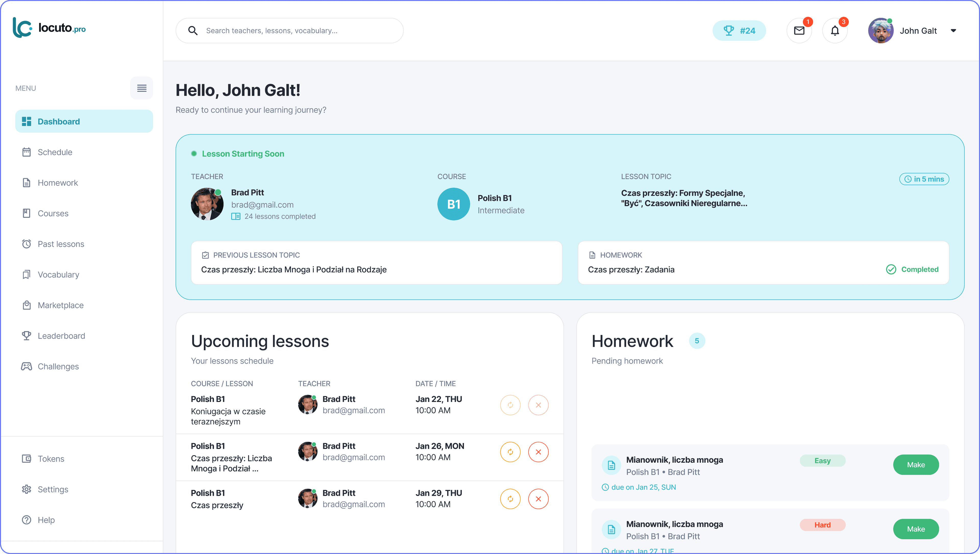This screenshot has height=554, width=980.
Task: Open homework 'Czas przeszły: Zadania'
Action: [631, 270]
